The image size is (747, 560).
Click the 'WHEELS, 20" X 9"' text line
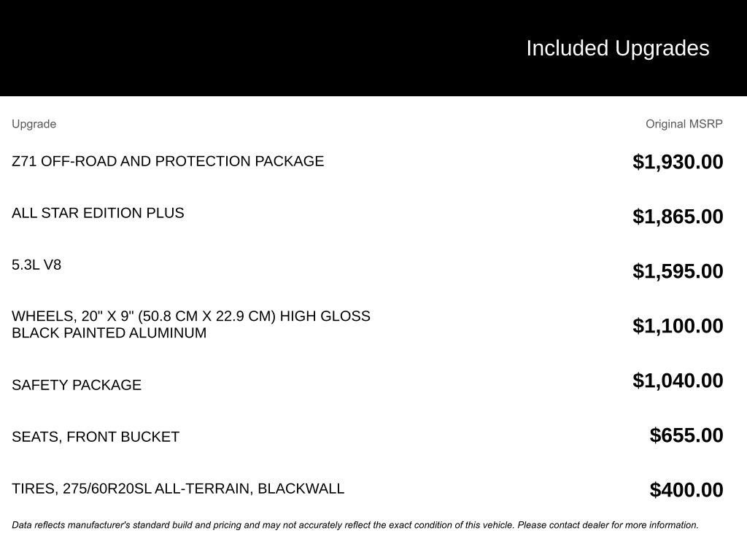pyautogui.click(x=191, y=316)
